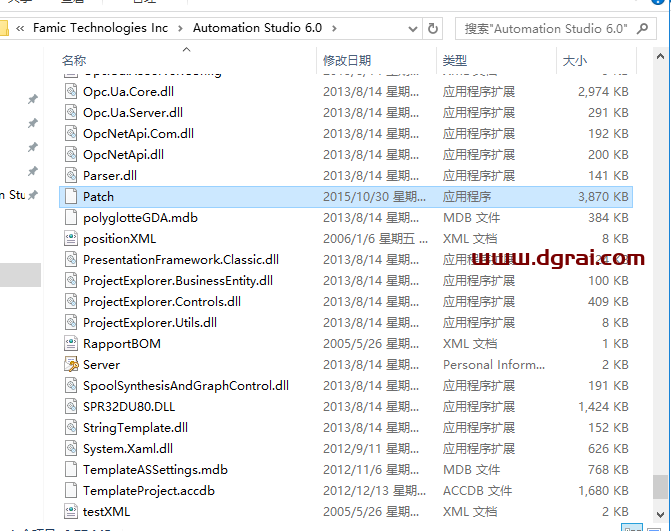The image size is (671, 531).
Task: Click the Parser.dll file icon
Action: coord(71,175)
